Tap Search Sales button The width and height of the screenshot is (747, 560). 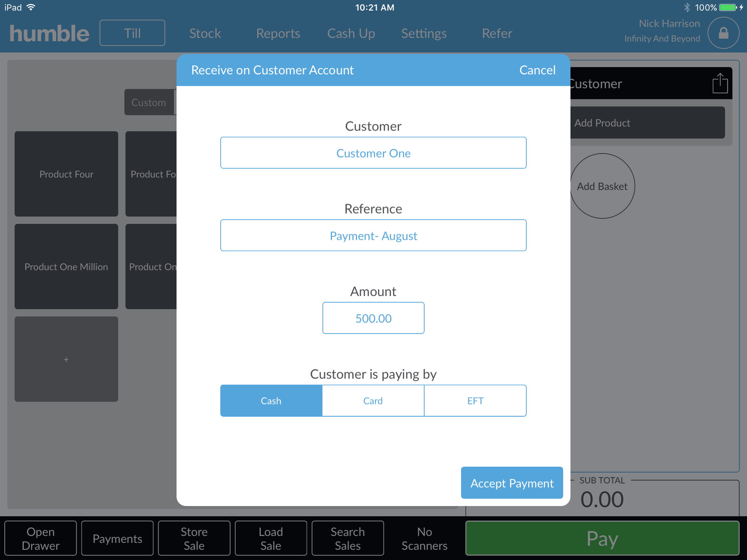click(348, 538)
